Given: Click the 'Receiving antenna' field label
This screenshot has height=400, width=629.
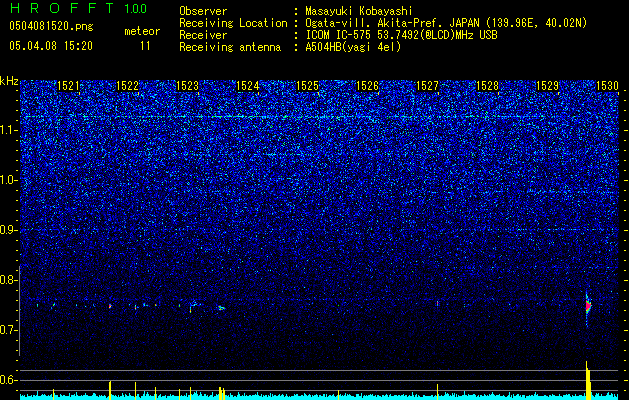Looking at the screenshot, I should [x=230, y=47].
